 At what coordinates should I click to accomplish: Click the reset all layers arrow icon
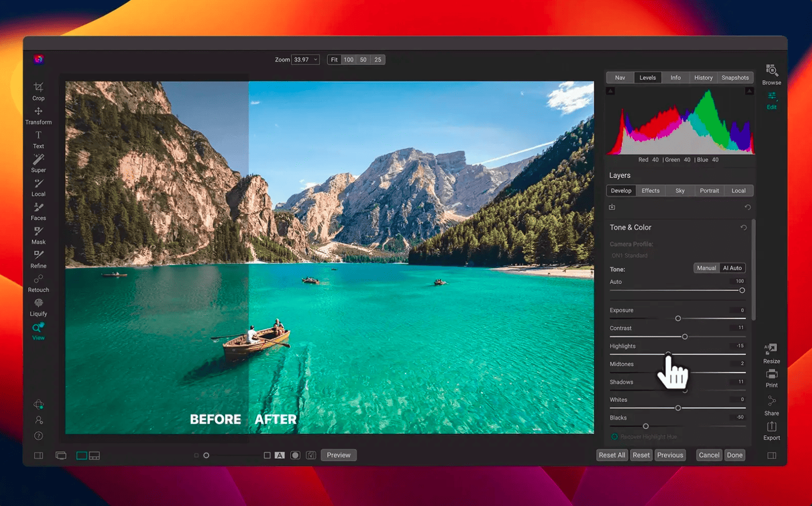(747, 207)
